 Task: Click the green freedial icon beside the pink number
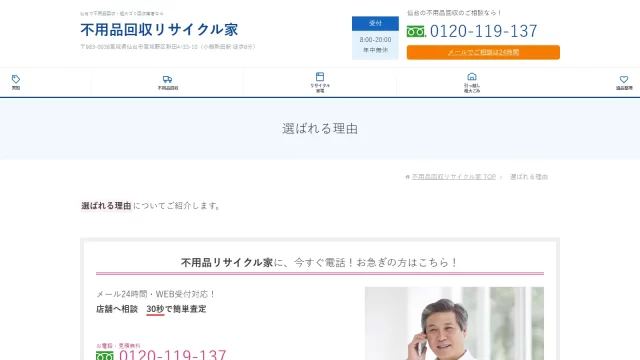(x=104, y=356)
